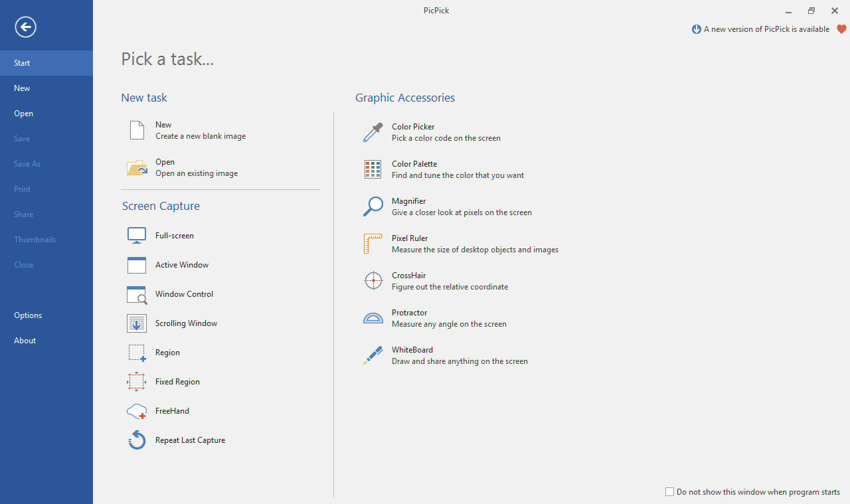Click the Share sidebar item
Viewport: 850px width, 504px height.
click(46, 214)
